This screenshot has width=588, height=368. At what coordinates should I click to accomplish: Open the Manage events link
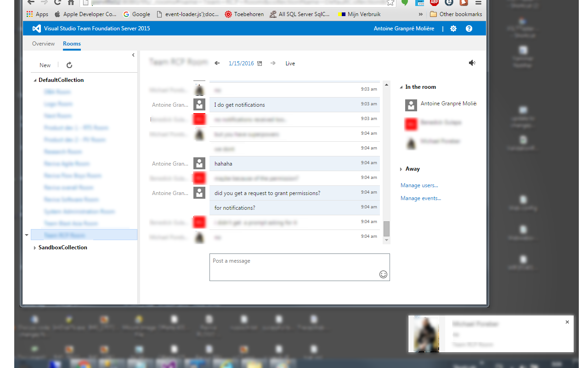click(x=421, y=198)
